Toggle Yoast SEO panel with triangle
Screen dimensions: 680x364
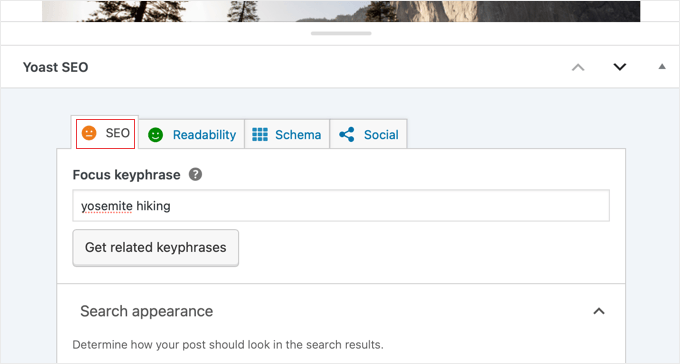[662, 66]
